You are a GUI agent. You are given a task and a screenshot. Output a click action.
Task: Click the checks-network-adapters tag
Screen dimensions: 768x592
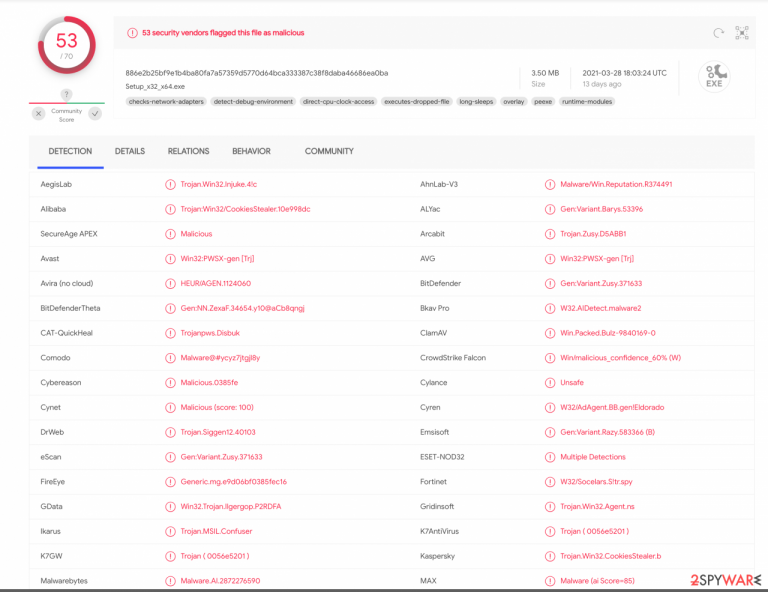tap(166, 102)
